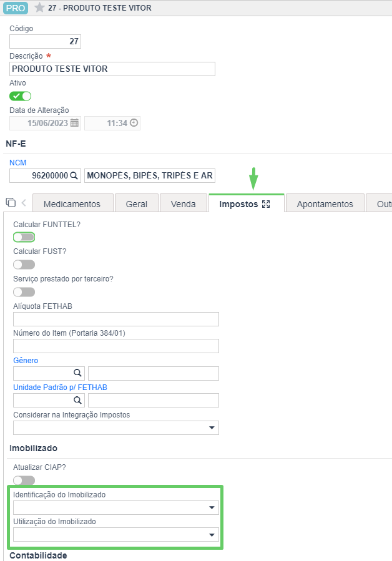Toggle Atualizar CIAP switch

pyautogui.click(x=24, y=480)
